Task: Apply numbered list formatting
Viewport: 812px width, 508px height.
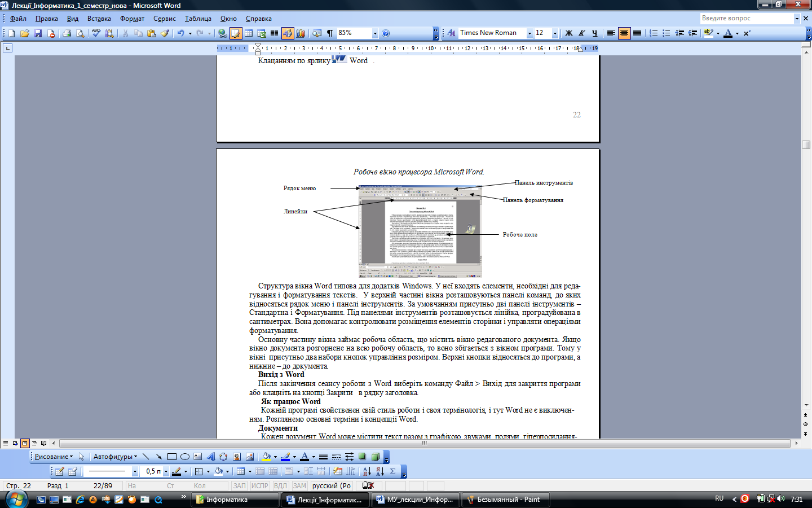Action: [654, 33]
